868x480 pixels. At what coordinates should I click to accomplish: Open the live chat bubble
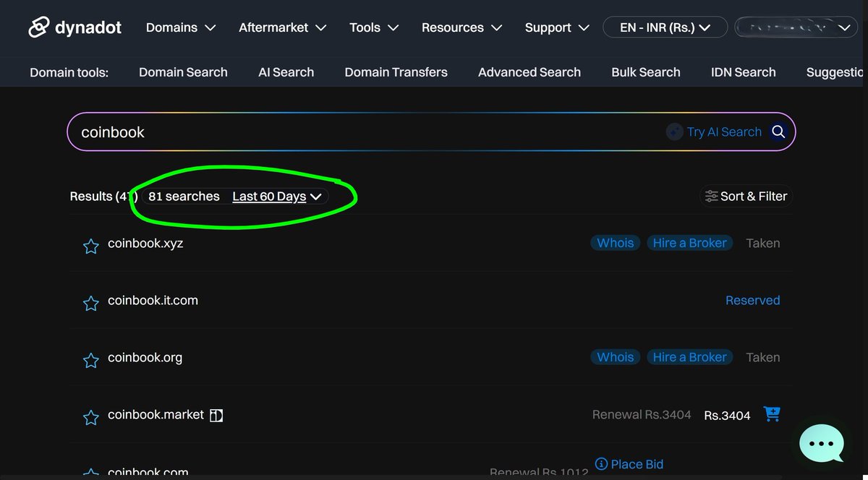pos(822,443)
